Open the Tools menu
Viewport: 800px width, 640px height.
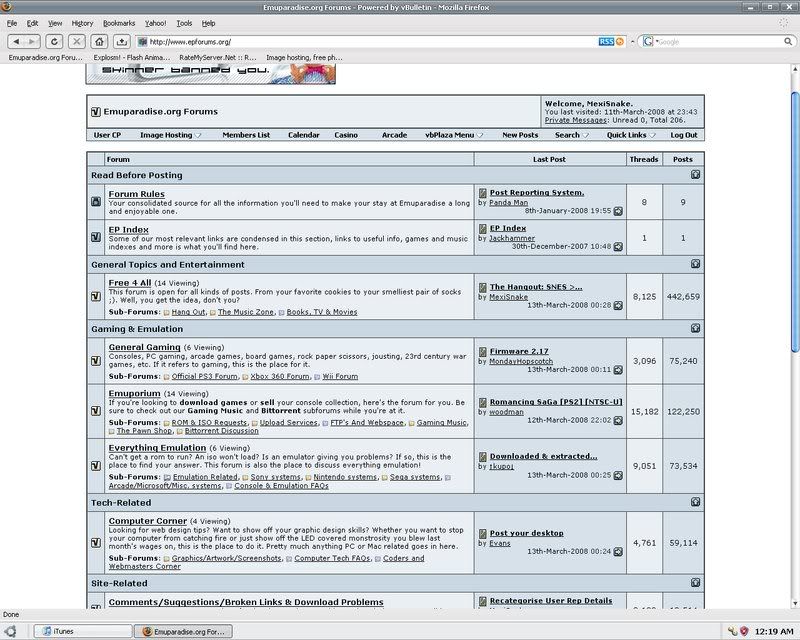click(x=184, y=23)
